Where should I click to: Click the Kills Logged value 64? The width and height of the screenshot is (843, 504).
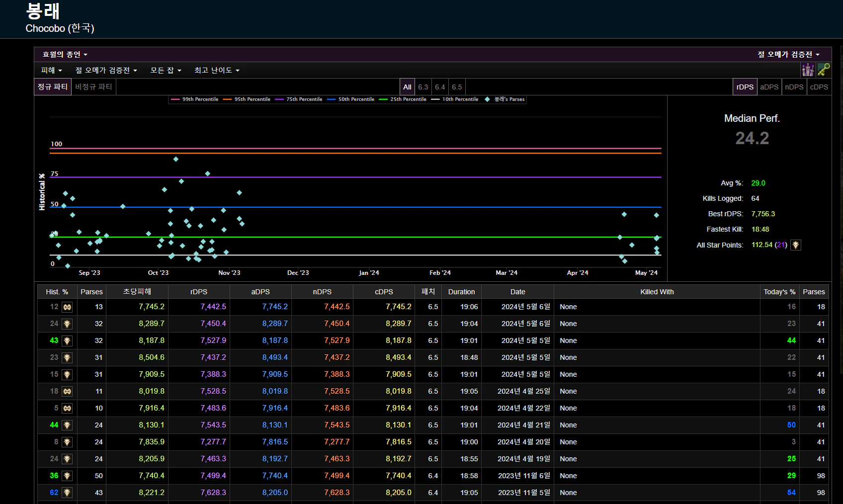pyautogui.click(x=755, y=199)
